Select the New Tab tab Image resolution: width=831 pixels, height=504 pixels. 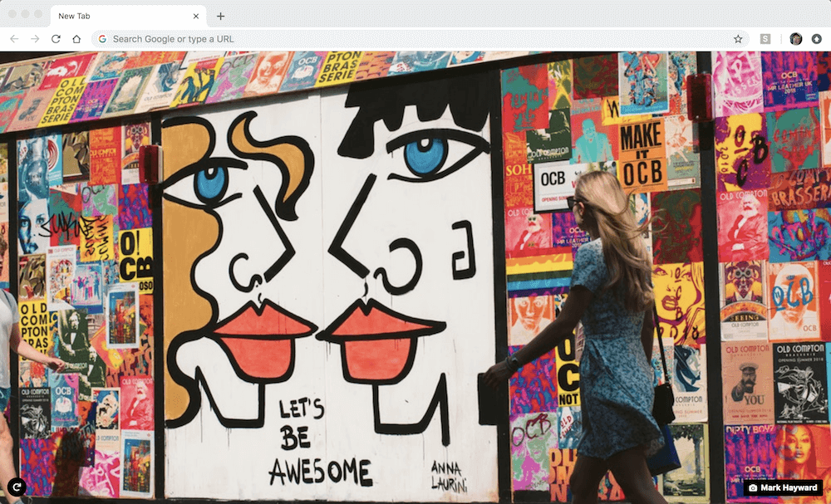128,16
